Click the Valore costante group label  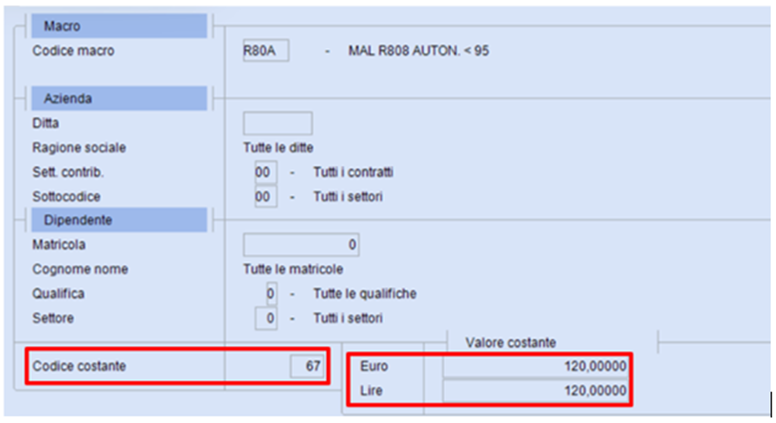511,342
